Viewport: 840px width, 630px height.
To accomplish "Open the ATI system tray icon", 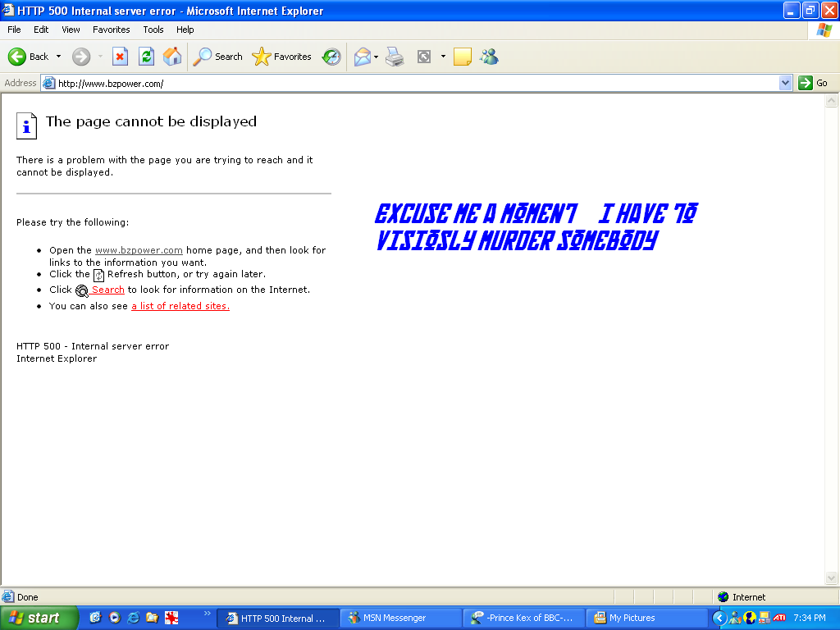I will (779, 619).
